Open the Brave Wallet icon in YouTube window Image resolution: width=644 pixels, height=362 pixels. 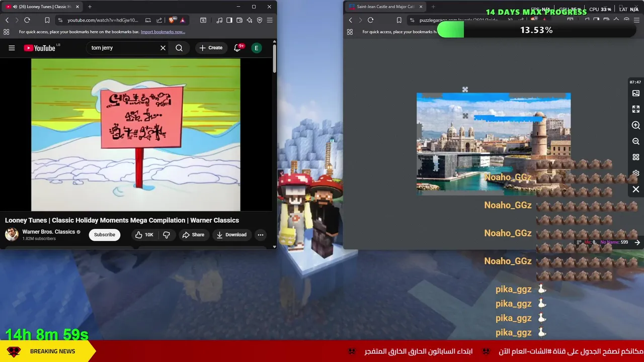pyautogui.click(x=239, y=20)
